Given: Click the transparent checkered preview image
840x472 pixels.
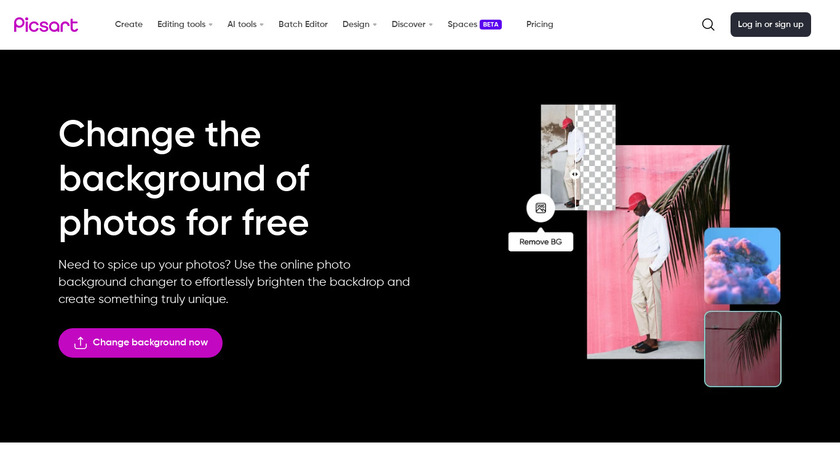Looking at the screenshot, I should [x=578, y=157].
